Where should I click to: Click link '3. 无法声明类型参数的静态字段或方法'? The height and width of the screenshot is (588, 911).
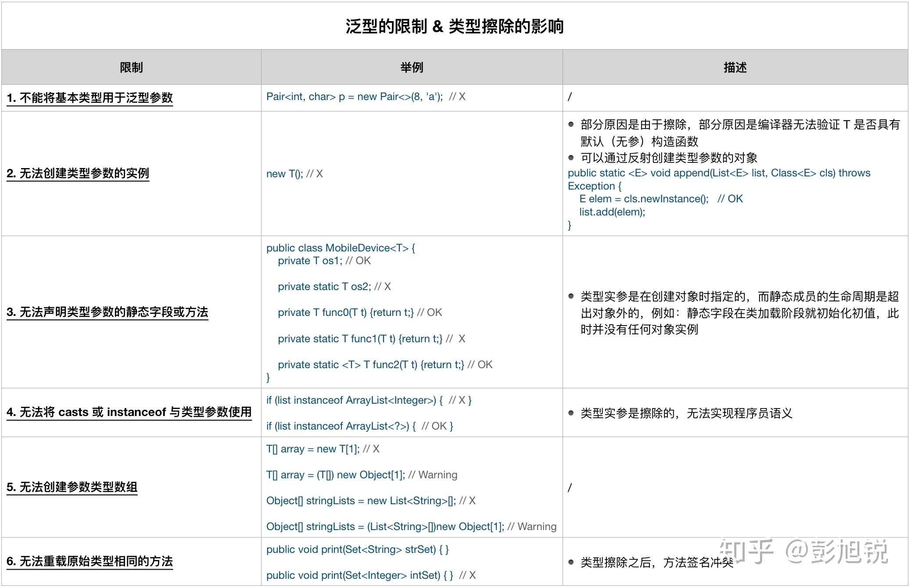click(x=107, y=312)
